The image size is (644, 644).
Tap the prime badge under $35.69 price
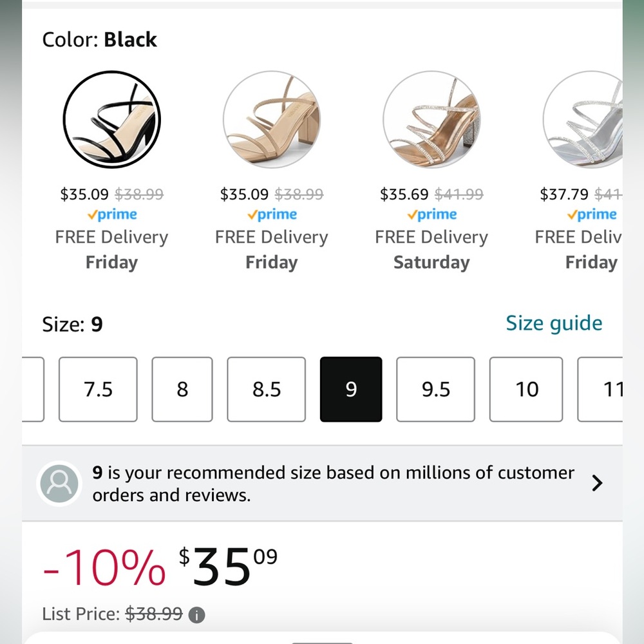431,214
